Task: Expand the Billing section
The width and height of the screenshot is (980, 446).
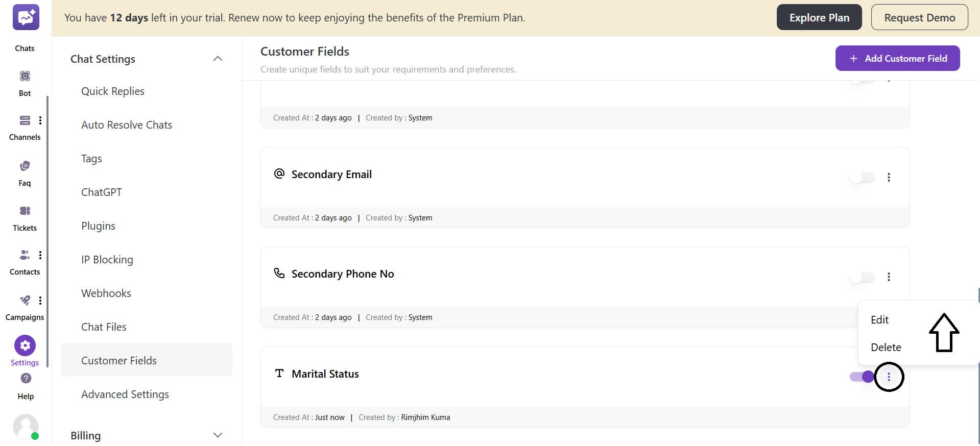Action: tap(218, 435)
